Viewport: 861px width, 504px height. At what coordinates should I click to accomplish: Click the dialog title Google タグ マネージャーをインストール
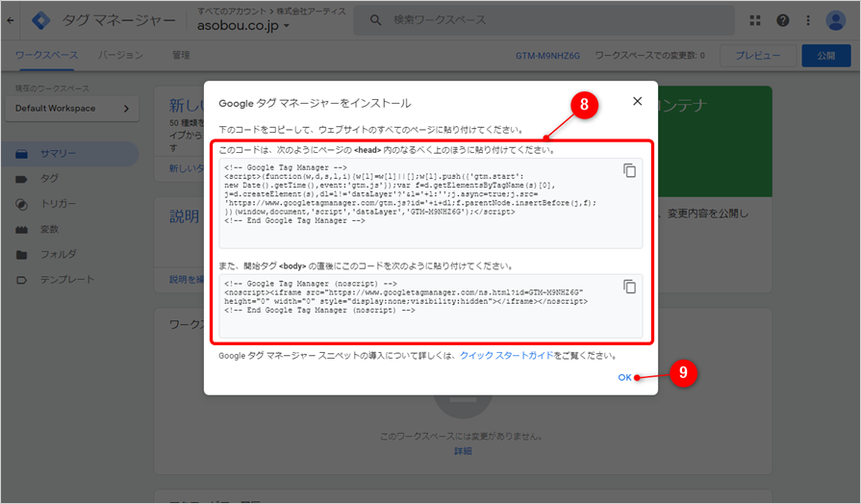[315, 103]
